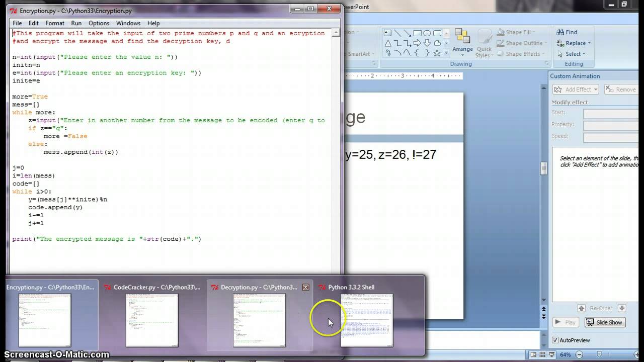Viewport: 644px width, 362px height.
Task: Pick the 5-point star shape
Action: pos(437,53)
